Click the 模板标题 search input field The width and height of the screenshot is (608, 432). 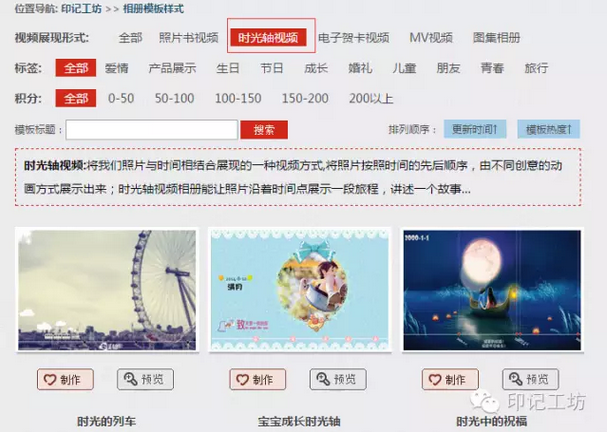[152, 130]
